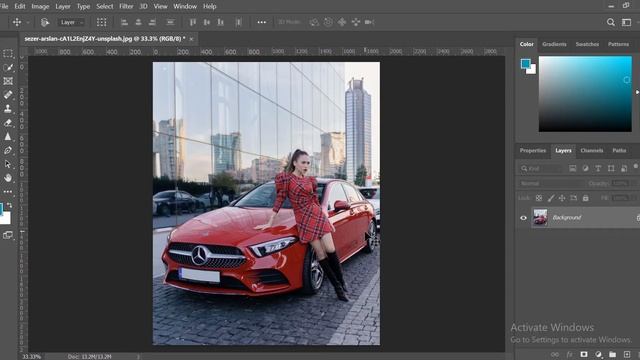640x360 pixels.
Task: Align right edges in options bar
Action: [x=152, y=22]
